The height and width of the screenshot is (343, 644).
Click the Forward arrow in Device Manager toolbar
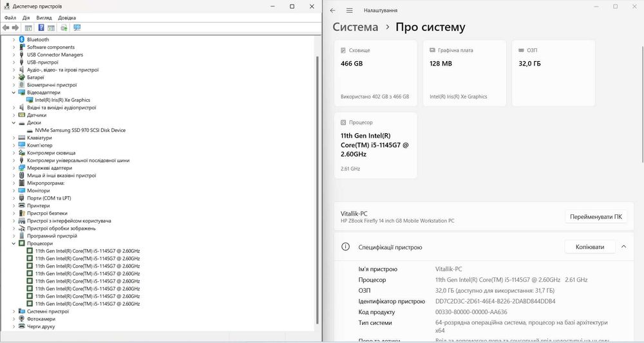click(15, 28)
